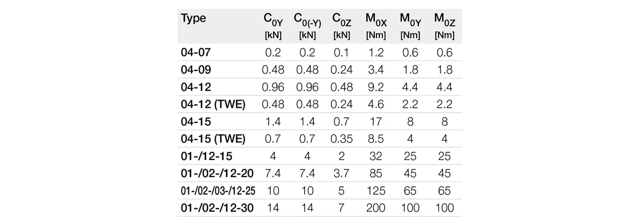The height and width of the screenshot is (221, 644).
Task: Select the 04-07 row label
Action: (195, 53)
